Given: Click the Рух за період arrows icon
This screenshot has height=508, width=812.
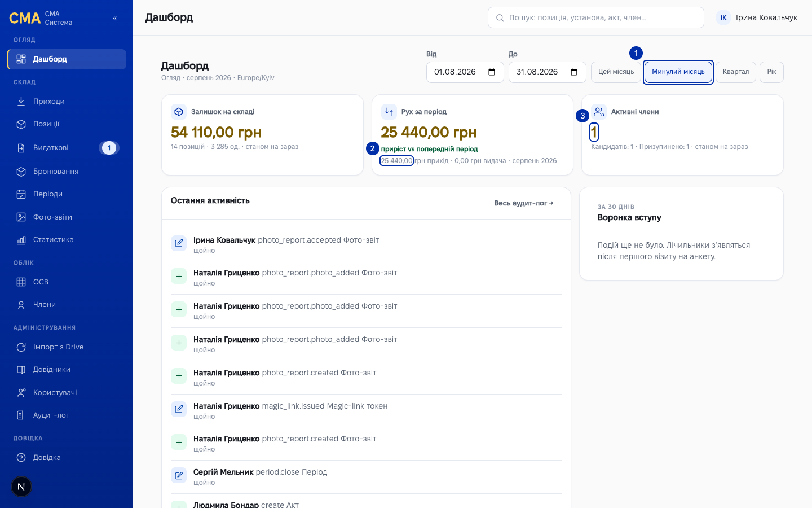Looking at the screenshot, I should coord(389,112).
